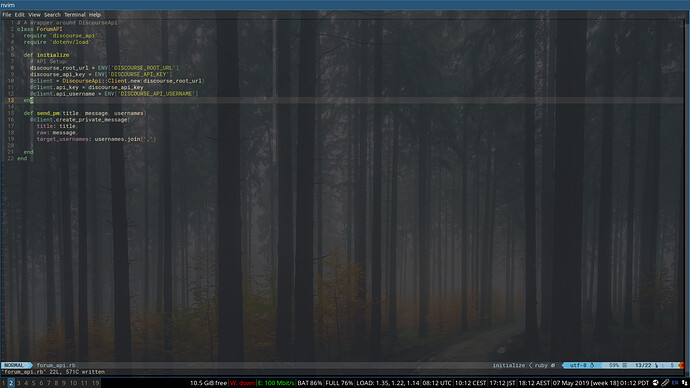Click the LOAD average status
The image size is (690, 388).
(388, 383)
